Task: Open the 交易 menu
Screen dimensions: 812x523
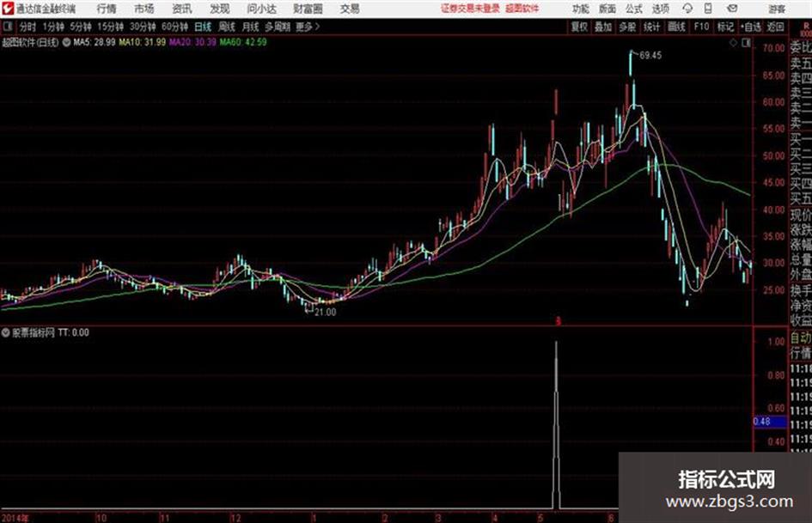Action: [x=350, y=9]
